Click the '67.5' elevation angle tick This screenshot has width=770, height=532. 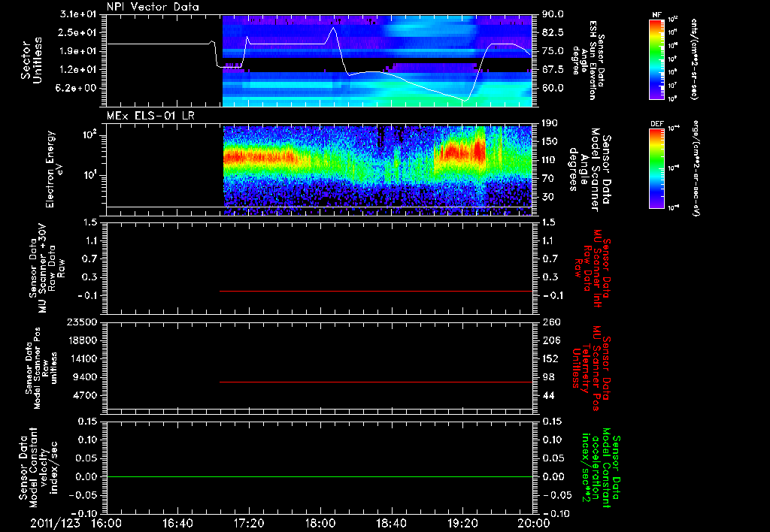[x=553, y=70]
